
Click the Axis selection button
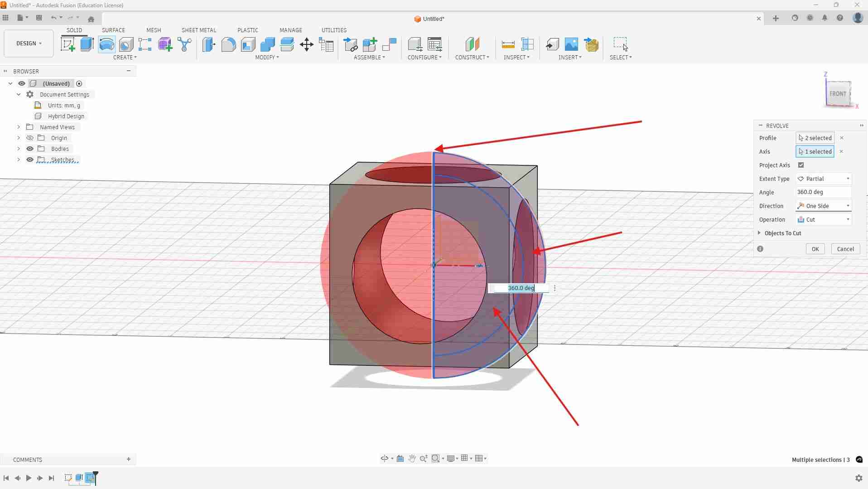(x=815, y=151)
